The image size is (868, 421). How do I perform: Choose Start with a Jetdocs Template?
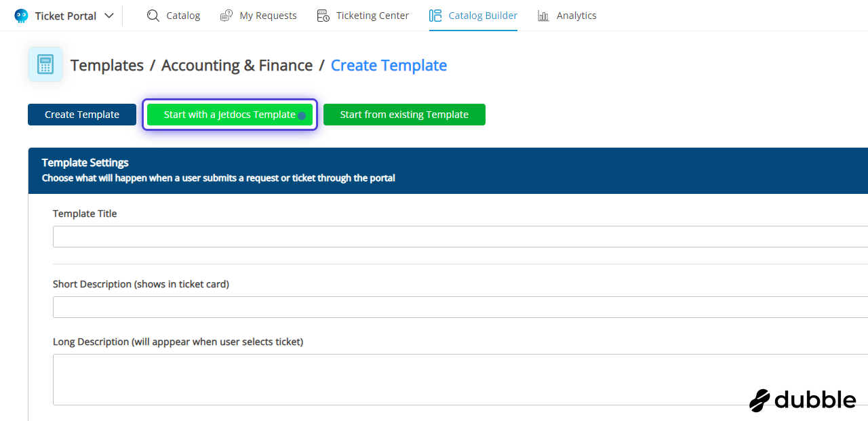pyautogui.click(x=230, y=115)
